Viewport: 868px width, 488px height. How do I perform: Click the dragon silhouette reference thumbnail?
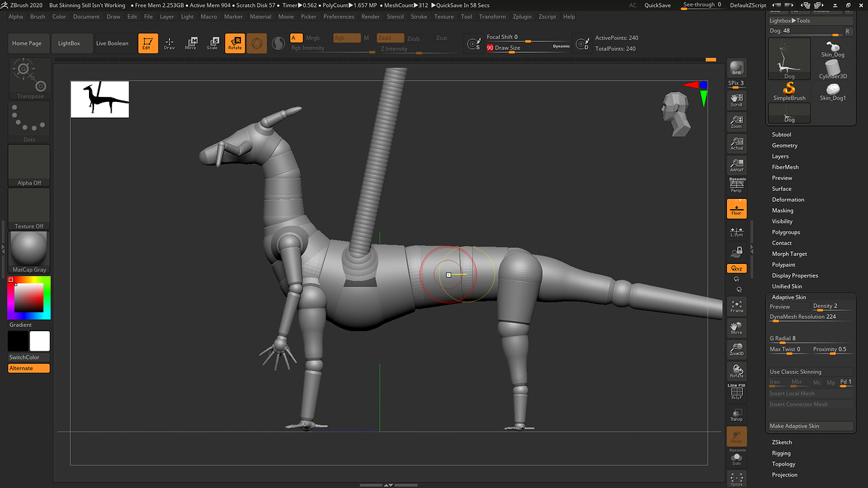point(100,99)
